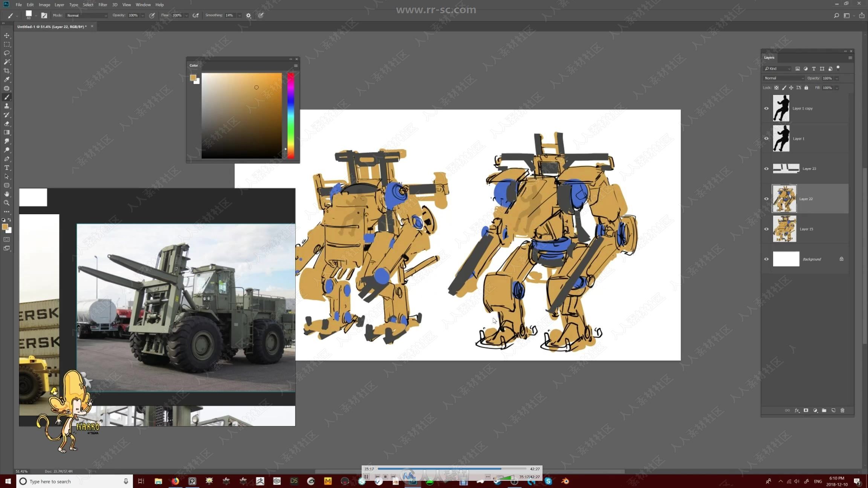Open the Filter menu
The image size is (868, 488).
[x=102, y=5]
